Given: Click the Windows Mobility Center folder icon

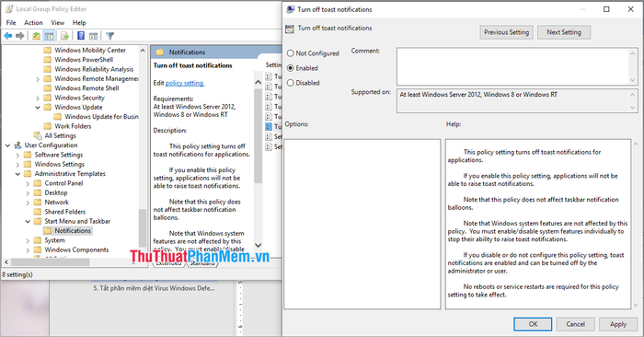Looking at the screenshot, I should pyautogui.click(x=48, y=50).
